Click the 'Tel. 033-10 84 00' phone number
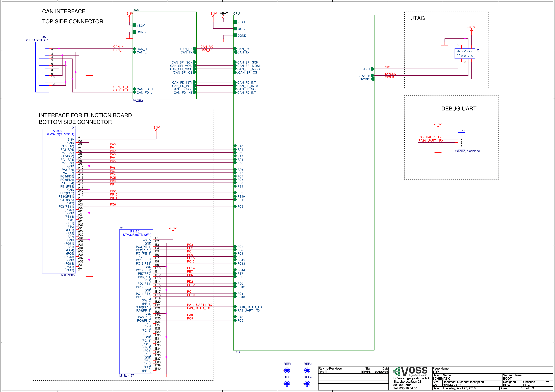 405,388
